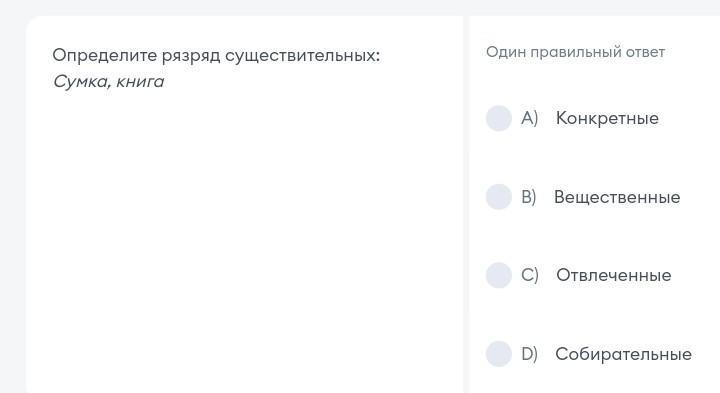Click the letter C) marker

coord(529,275)
